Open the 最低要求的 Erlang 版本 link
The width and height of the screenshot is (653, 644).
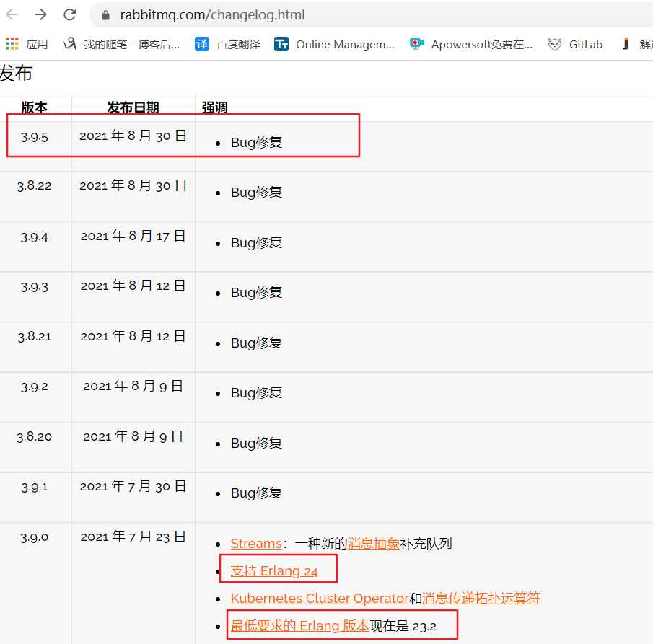[300, 626]
